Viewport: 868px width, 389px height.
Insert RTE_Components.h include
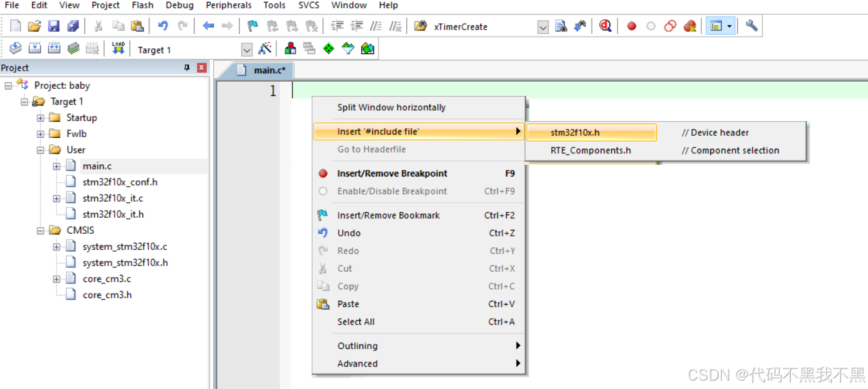pyautogui.click(x=666, y=151)
